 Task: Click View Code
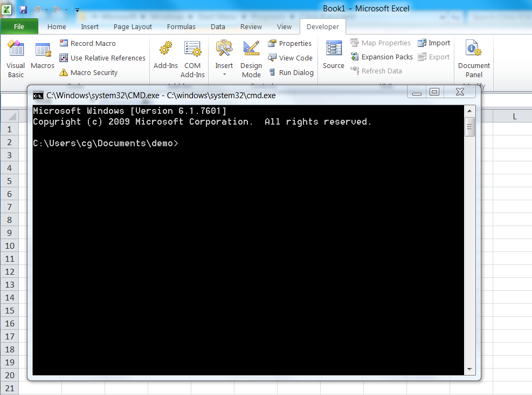click(x=291, y=58)
